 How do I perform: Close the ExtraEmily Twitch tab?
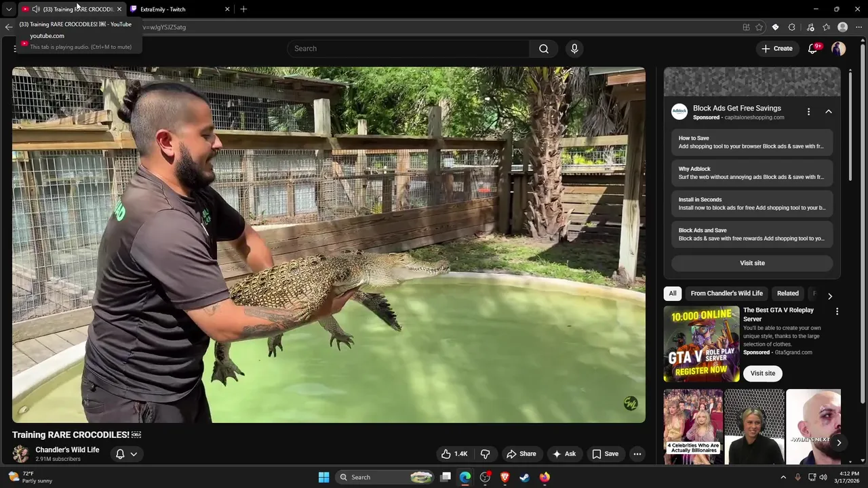click(x=227, y=9)
